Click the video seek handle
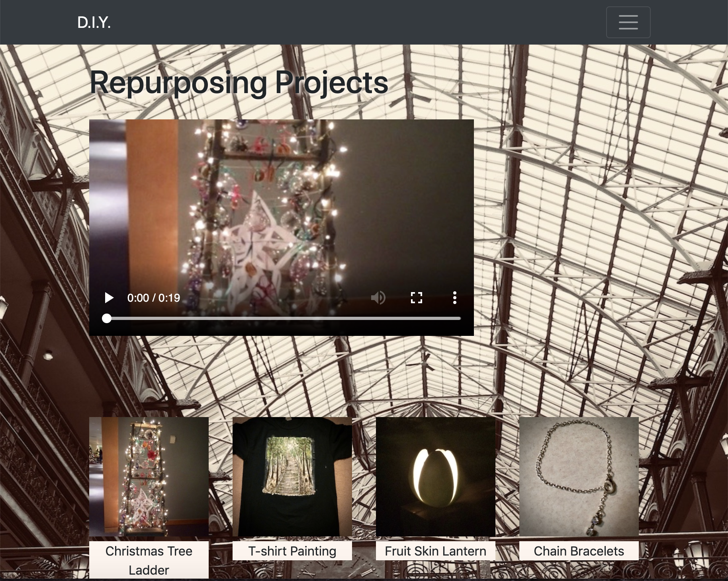 (x=106, y=318)
